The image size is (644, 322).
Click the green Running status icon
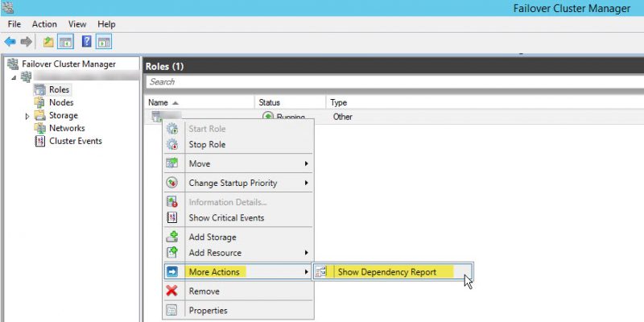[x=268, y=117]
